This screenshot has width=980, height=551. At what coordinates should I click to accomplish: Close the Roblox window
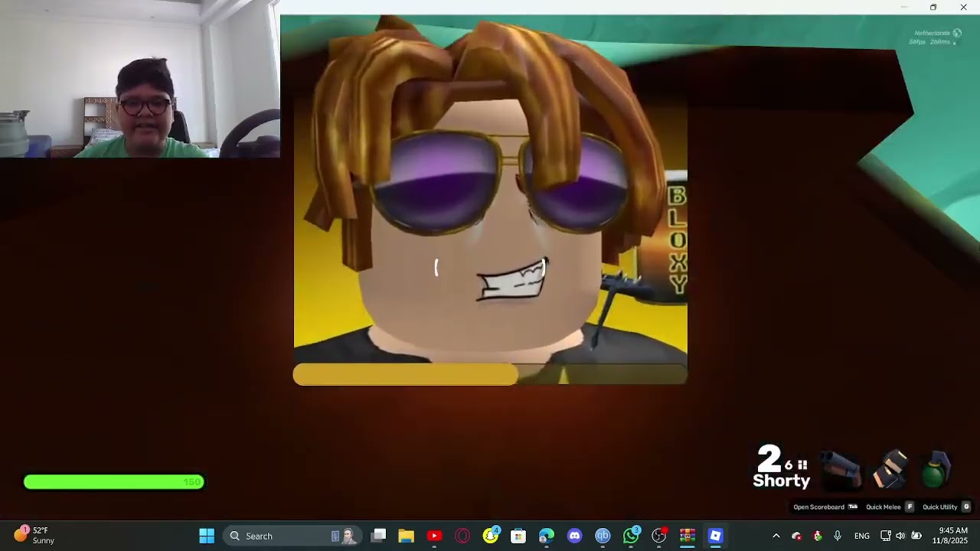pyautogui.click(x=963, y=7)
